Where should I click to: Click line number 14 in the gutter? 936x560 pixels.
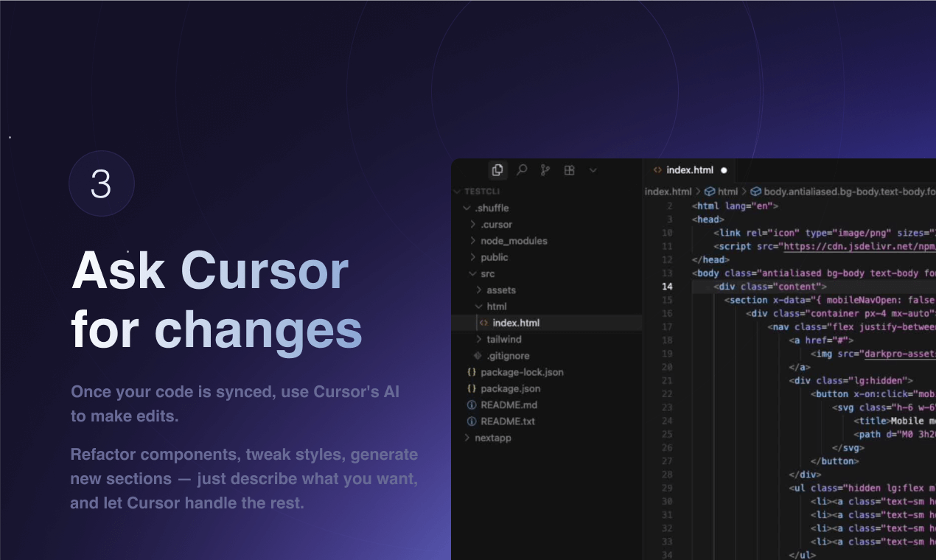tap(667, 287)
